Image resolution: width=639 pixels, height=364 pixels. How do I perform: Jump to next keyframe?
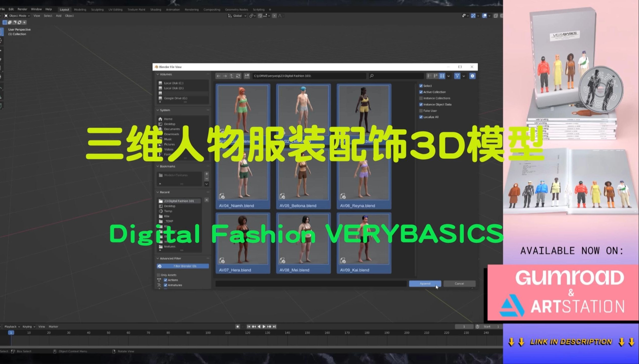click(x=269, y=327)
